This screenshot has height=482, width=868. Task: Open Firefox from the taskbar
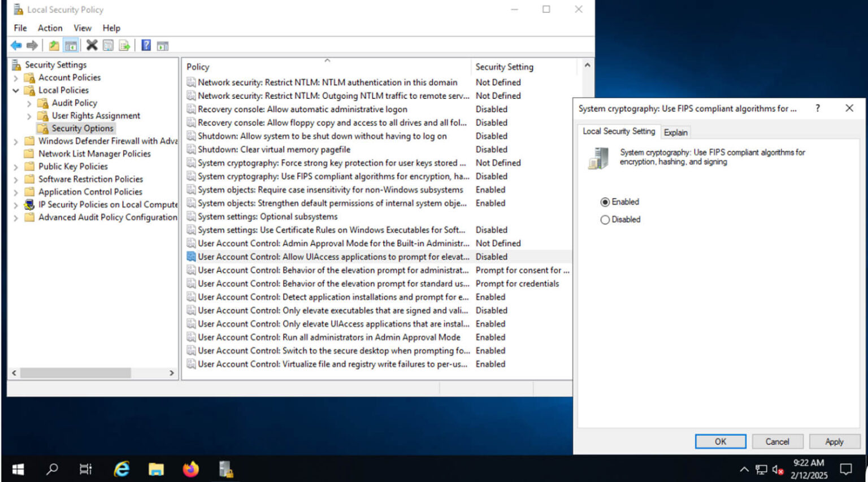[190, 469]
